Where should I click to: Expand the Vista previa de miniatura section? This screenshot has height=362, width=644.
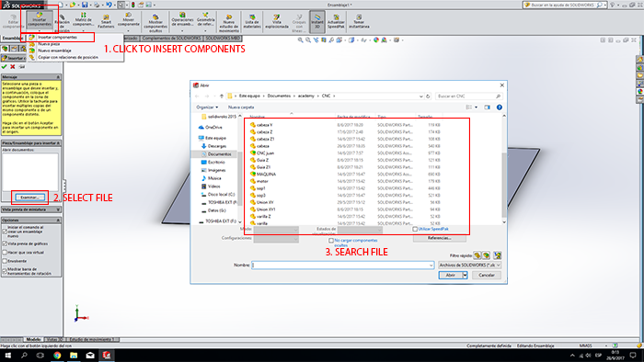(x=58, y=209)
